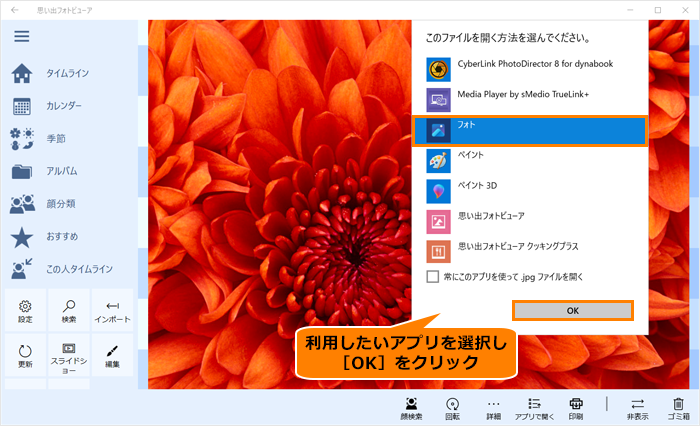Select Media Player by sMedio TrueLink+
This screenshot has width=700, height=426.
(530, 100)
